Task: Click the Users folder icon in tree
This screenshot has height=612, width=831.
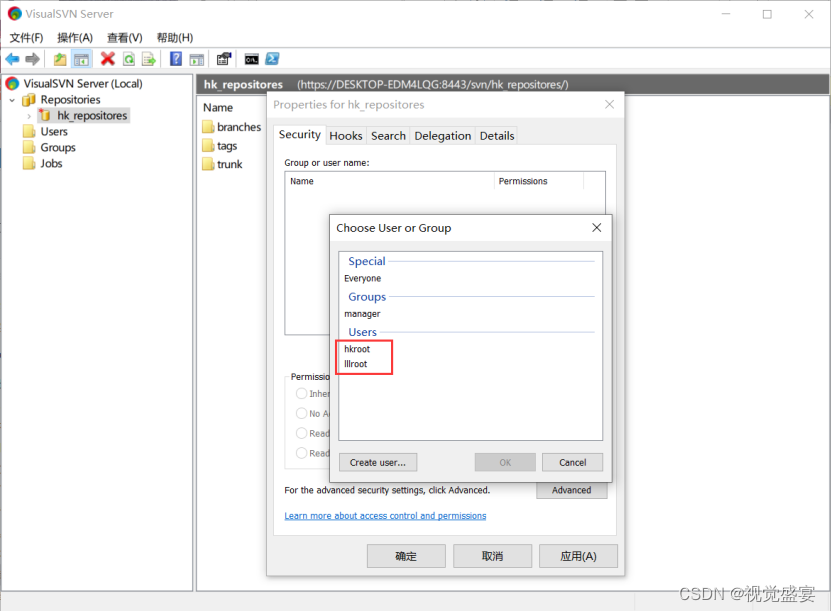Action: click(x=29, y=131)
